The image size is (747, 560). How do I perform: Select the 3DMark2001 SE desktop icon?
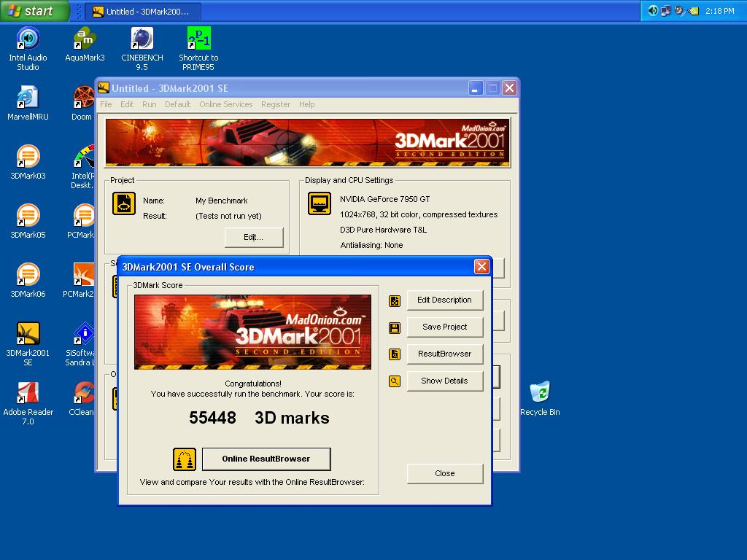28,343
